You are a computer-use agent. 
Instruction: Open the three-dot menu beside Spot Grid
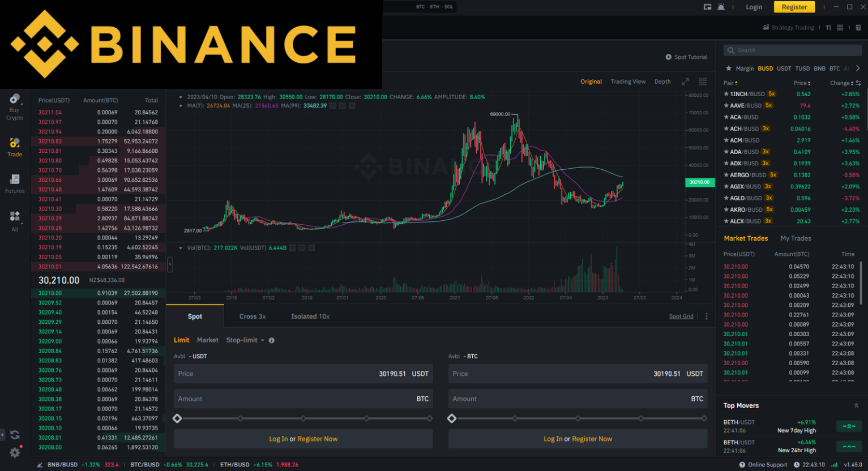click(x=707, y=316)
